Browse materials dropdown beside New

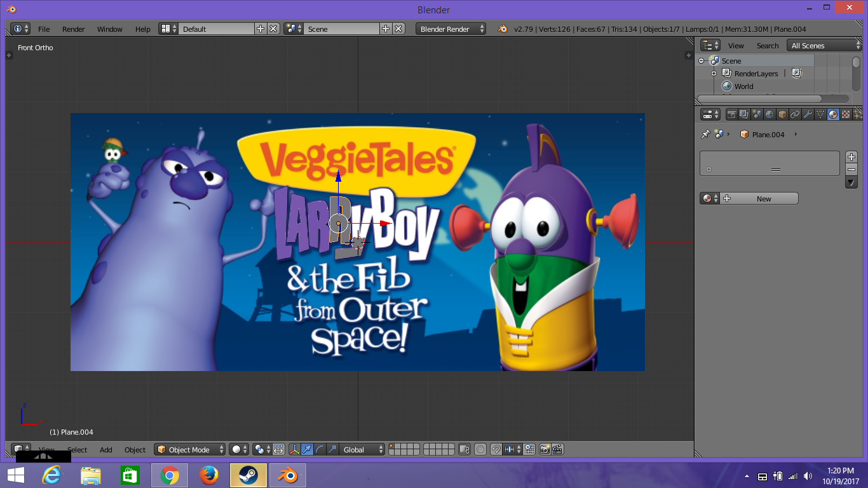[710, 198]
